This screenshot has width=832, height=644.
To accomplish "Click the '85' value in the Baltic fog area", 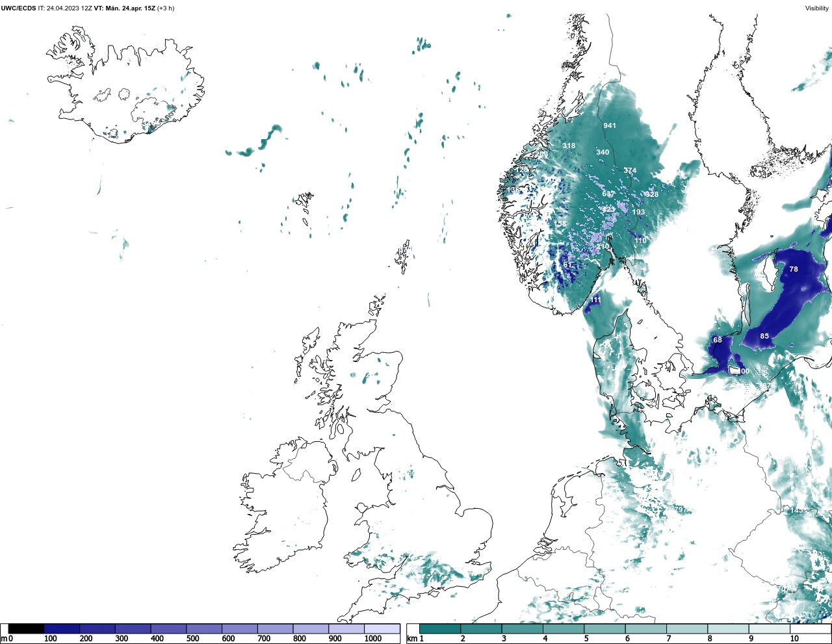I will tap(765, 336).
